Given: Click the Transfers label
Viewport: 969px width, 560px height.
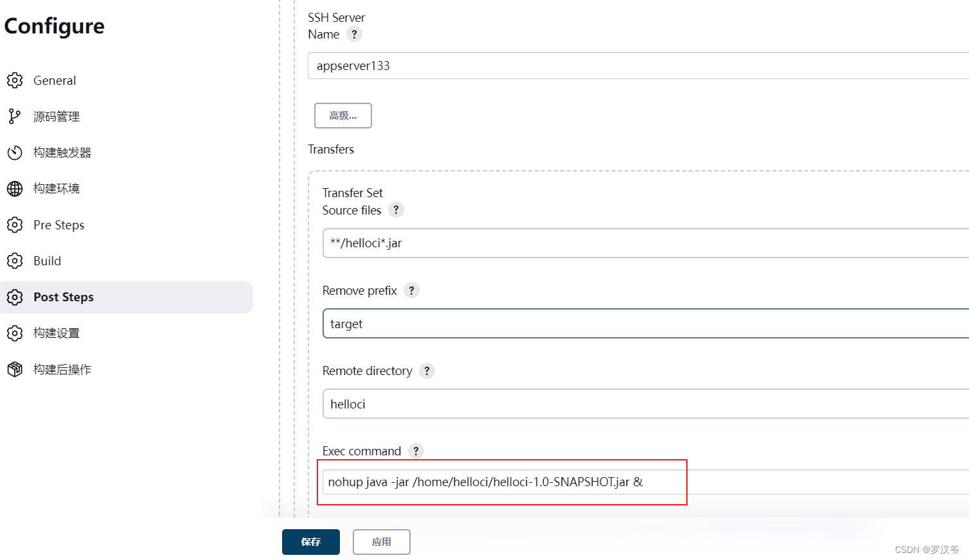Looking at the screenshot, I should pos(331,149).
